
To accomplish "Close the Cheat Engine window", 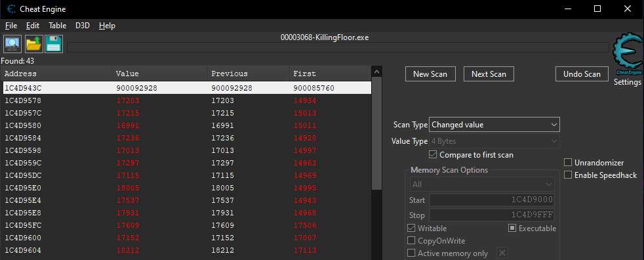I will 627,9.
